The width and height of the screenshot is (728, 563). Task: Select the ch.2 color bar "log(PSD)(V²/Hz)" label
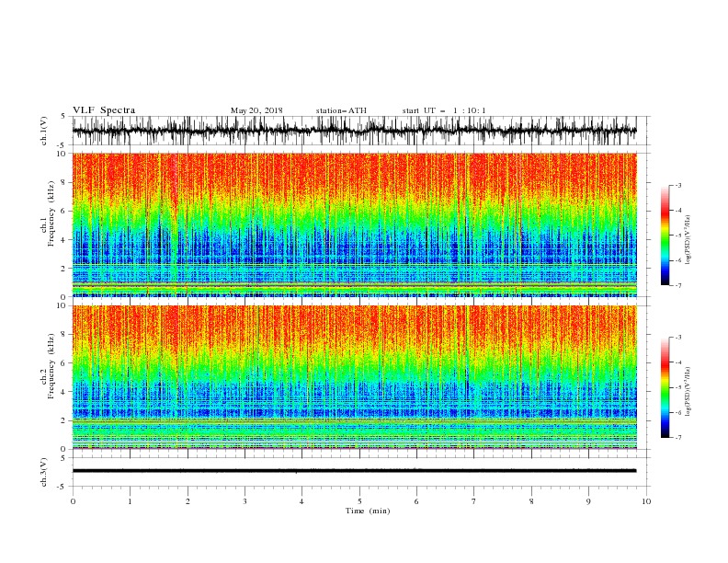pyautogui.click(x=688, y=392)
